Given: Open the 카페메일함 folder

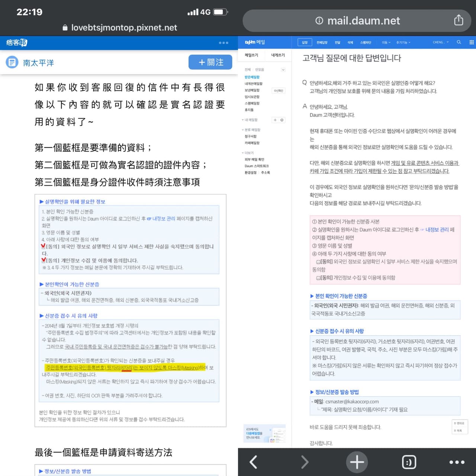Looking at the screenshot, I should tap(252, 143).
